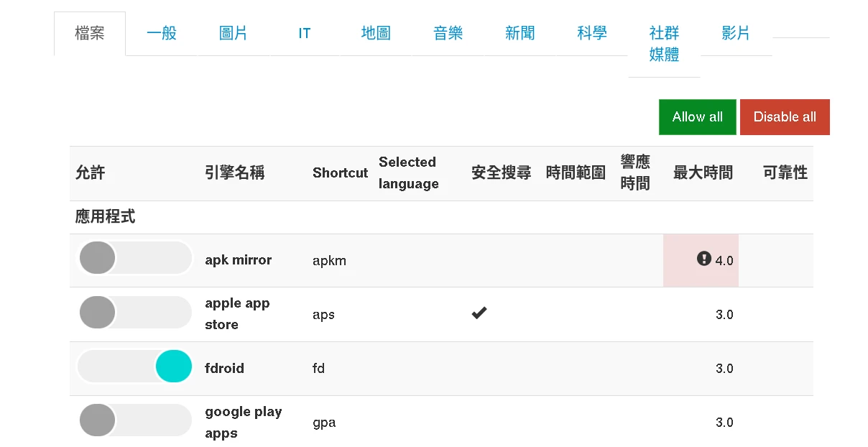
Task: Open the 社群媒體 tab
Action: click(664, 44)
